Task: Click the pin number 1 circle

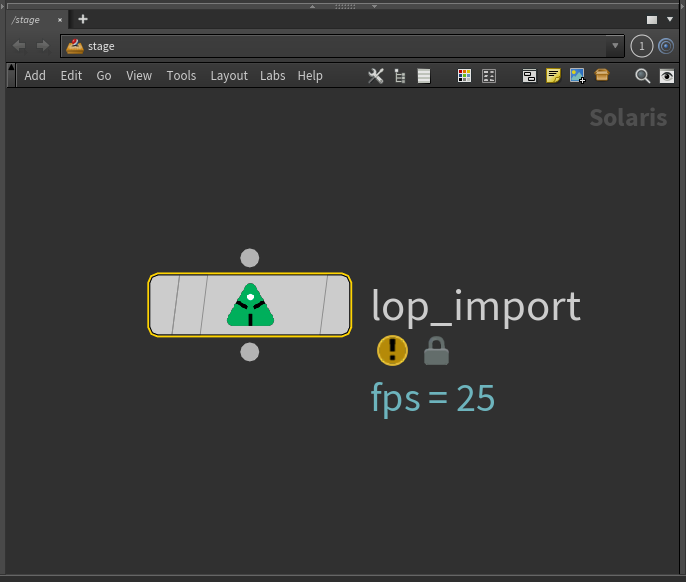Action: coord(642,46)
